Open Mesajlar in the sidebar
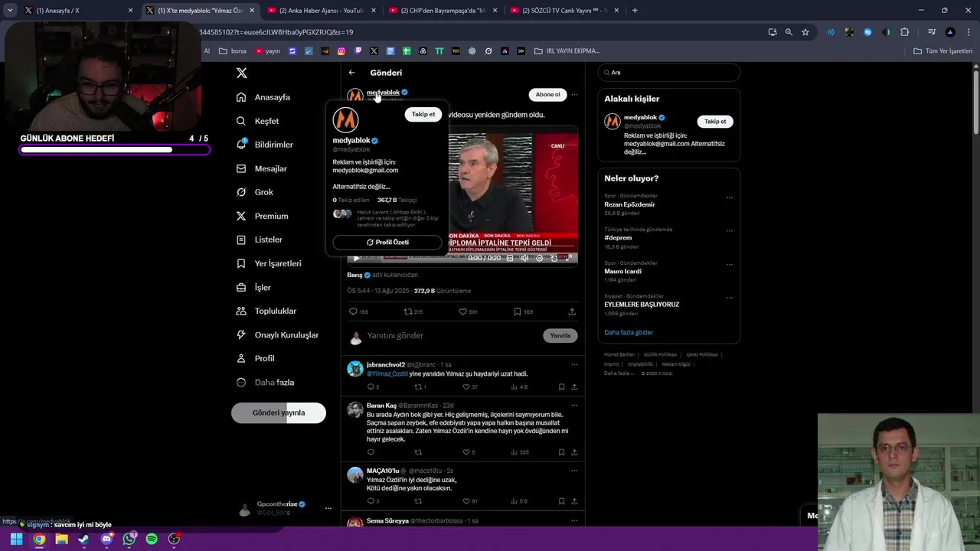This screenshot has width=980, height=551. coord(262,168)
